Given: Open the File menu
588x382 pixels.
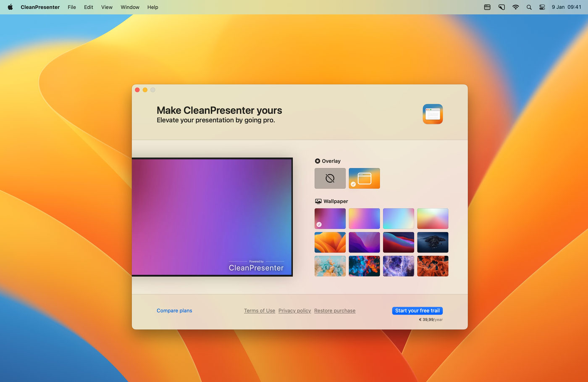Looking at the screenshot, I should coord(72,7).
